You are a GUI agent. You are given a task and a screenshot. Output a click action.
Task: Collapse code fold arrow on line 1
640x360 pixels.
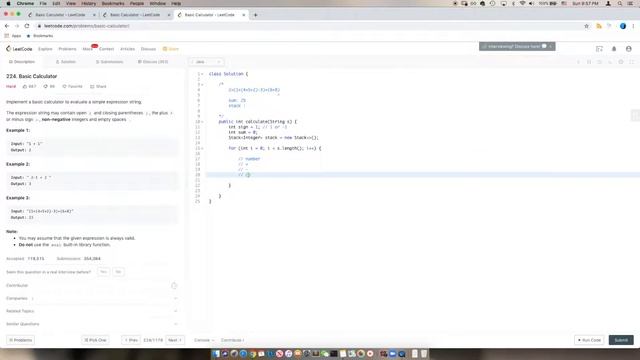pos(202,74)
